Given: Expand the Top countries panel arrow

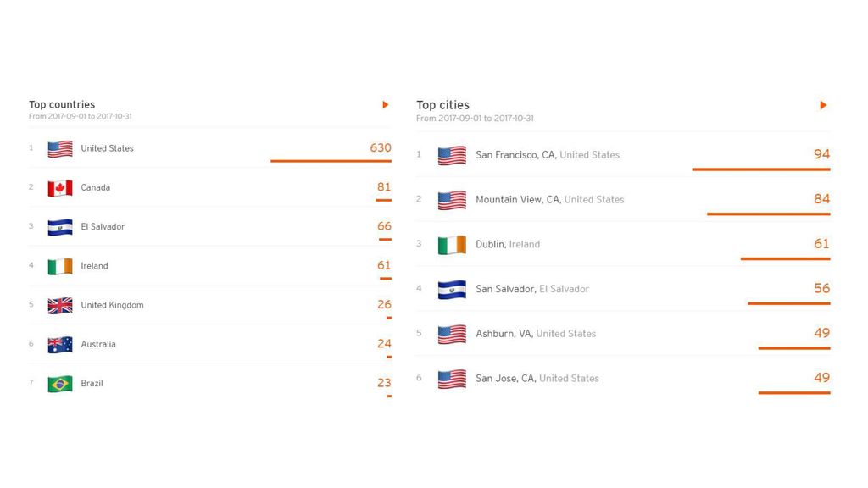Looking at the screenshot, I should (x=386, y=104).
